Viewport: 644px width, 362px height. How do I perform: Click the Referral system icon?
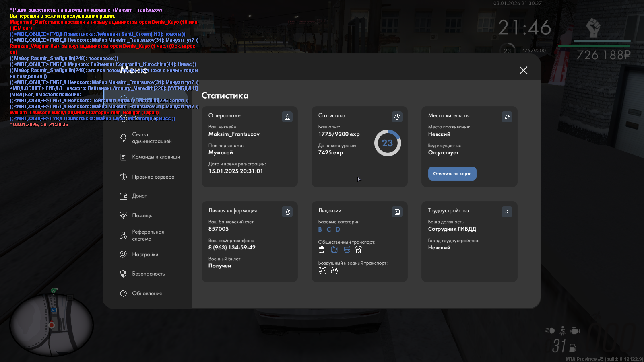123,235
